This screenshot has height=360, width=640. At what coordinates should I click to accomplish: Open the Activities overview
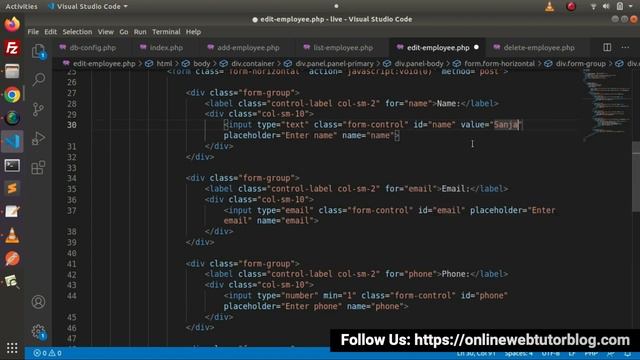21,7
